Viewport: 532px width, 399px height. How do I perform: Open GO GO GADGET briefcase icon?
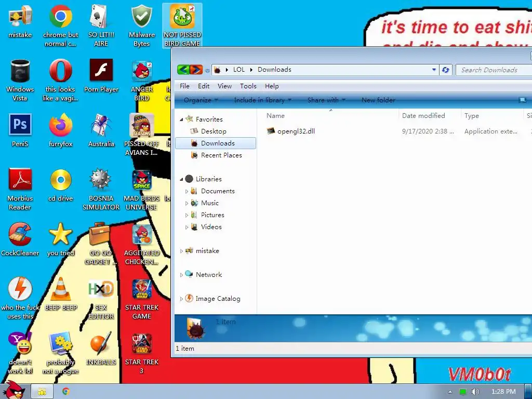101,244
